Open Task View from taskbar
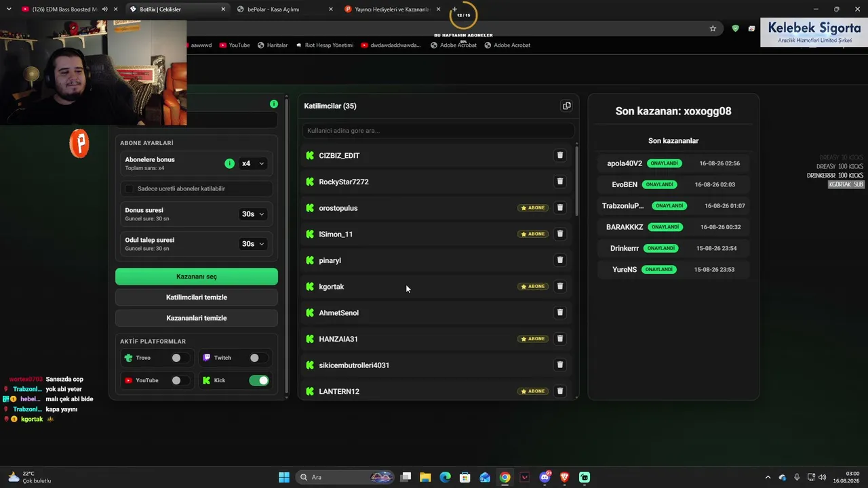The height and width of the screenshot is (488, 868). tap(406, 477)
